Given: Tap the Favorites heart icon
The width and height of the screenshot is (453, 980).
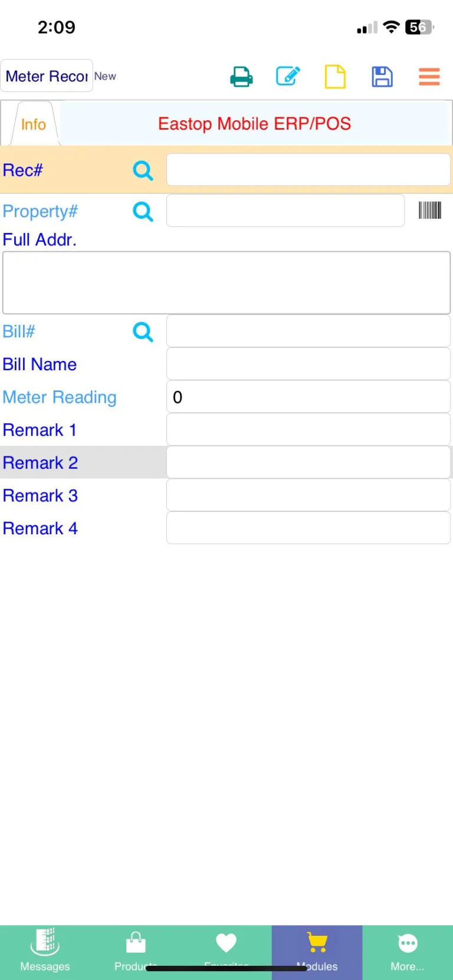Looking at the screenshot, I should 226,945.
